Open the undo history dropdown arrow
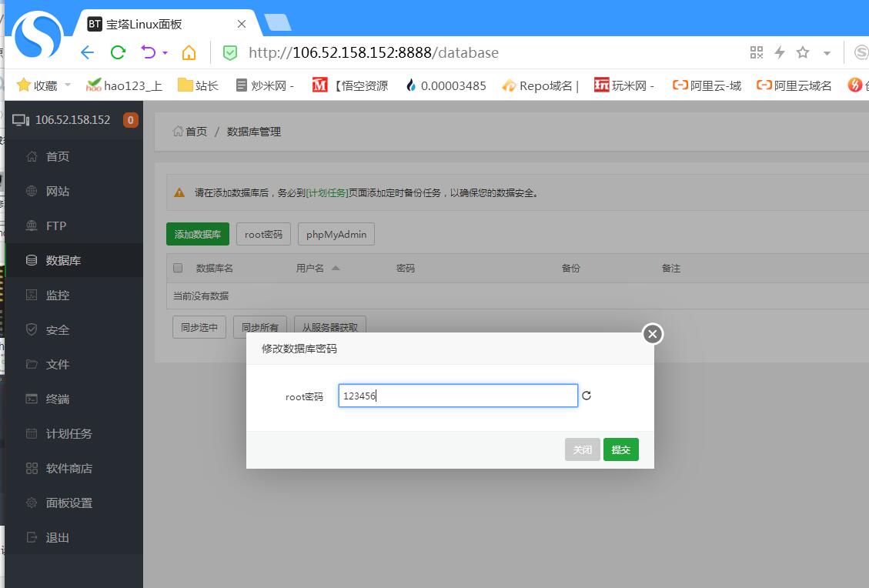This screenshot has width=869, height=588. pos(165,53)
